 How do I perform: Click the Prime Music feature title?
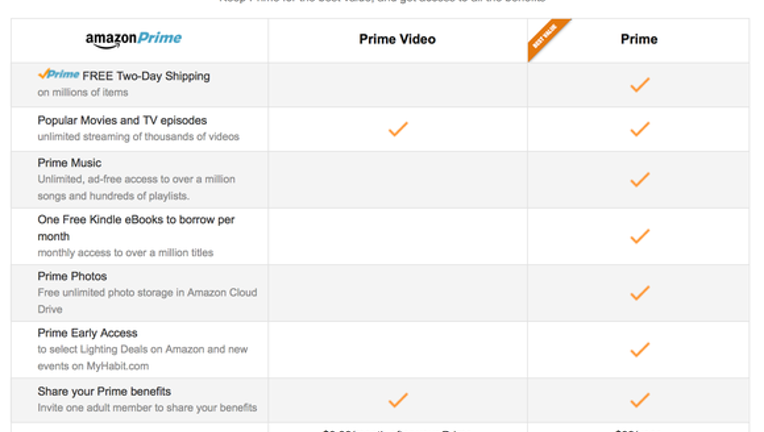pyautogui.click(x=70, y=163)
